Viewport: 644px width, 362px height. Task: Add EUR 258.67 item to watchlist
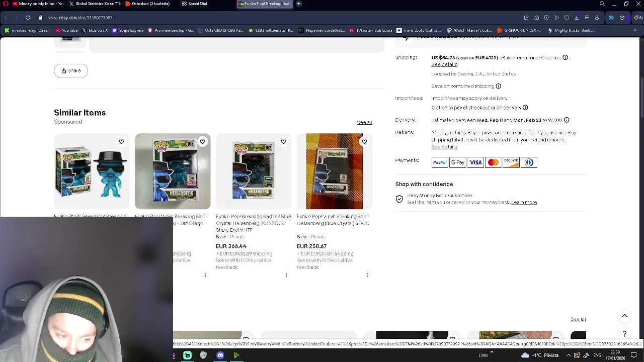[364, 142]
